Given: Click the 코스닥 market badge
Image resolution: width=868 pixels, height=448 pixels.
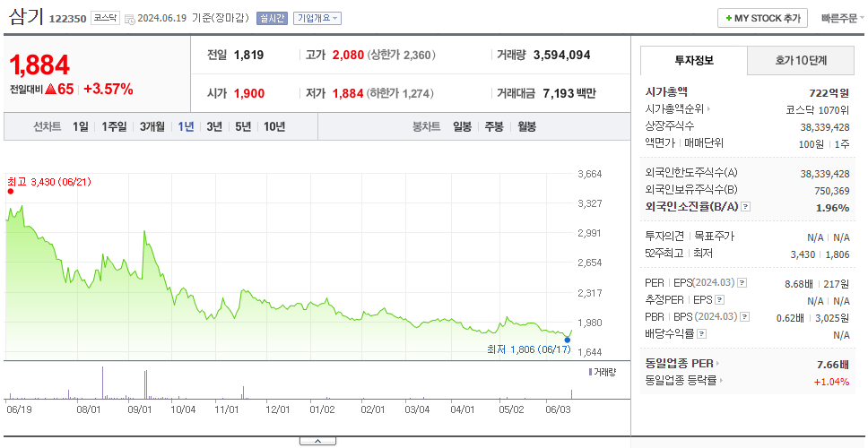Looking at the screenshot, I should (x=105, y=18).
